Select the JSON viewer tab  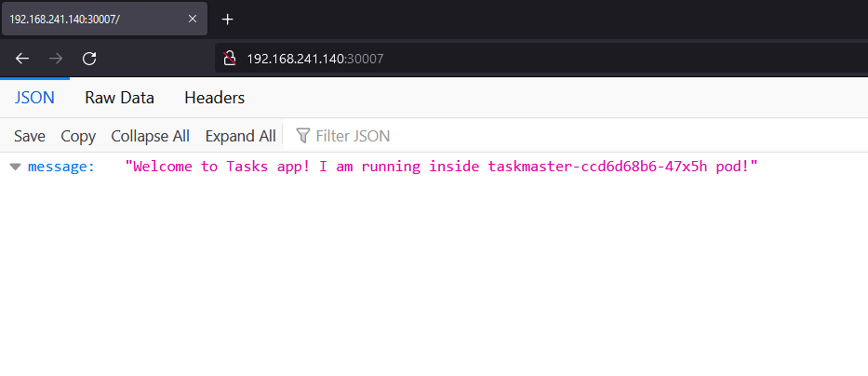[34, 98]
